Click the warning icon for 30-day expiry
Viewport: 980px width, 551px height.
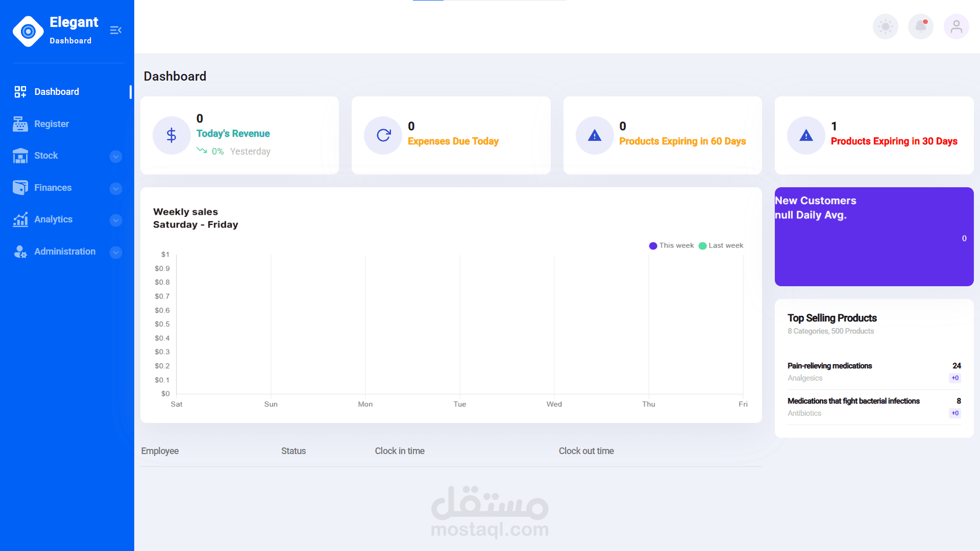pos(806,135)
